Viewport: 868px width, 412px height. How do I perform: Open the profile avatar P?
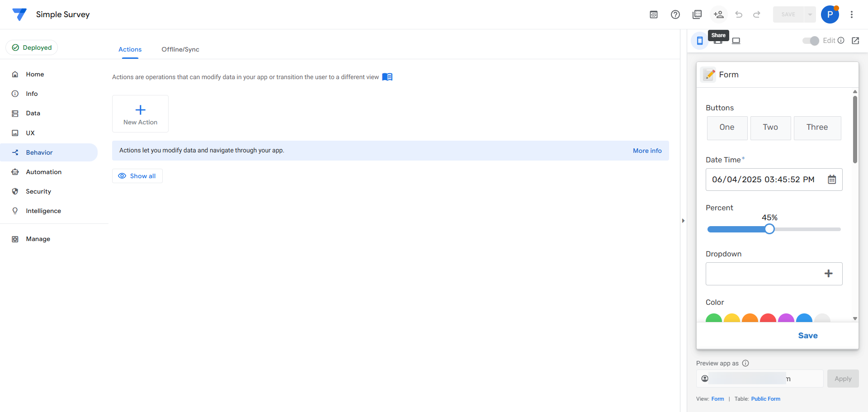(x=830, y=14)
